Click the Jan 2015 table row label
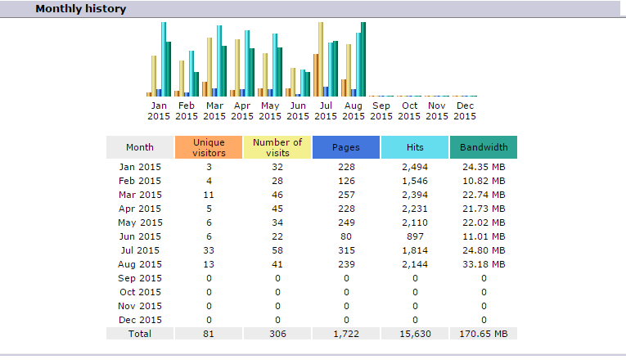The width and height of the screenshot is (626, 364). (140, 167)
